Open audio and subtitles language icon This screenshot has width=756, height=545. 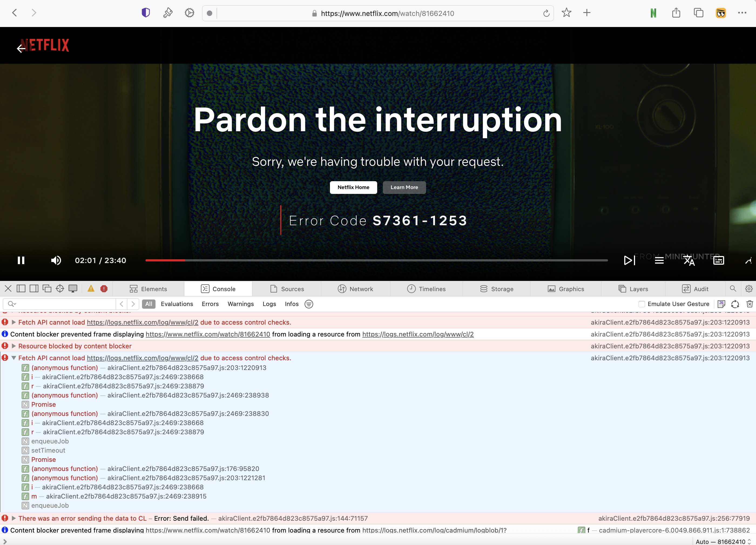point(689,261)
